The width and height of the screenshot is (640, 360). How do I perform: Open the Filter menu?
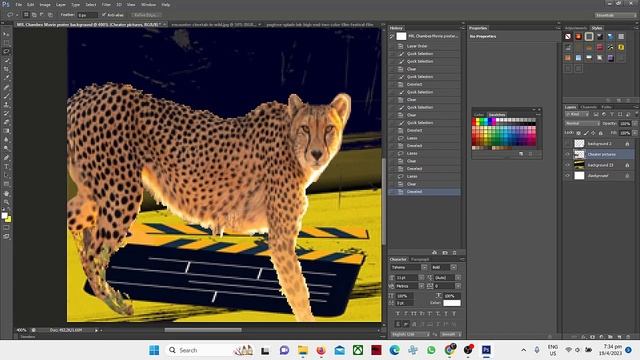coord(106,4)
